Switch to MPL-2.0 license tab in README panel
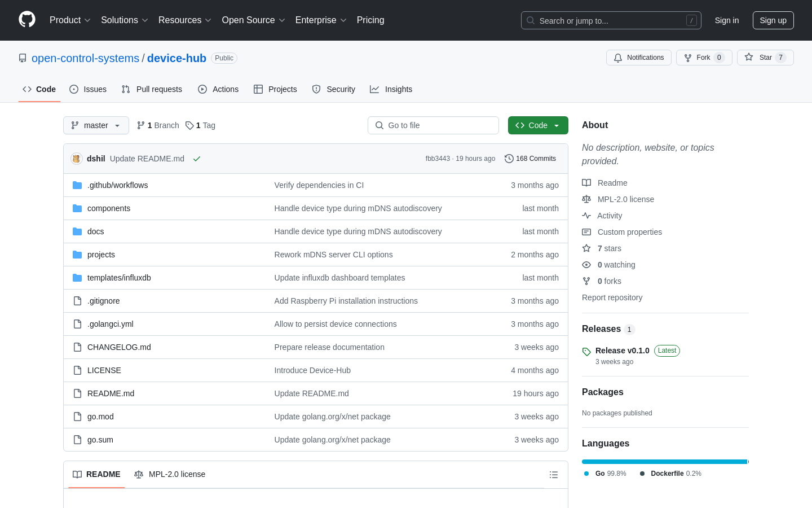812x508 pixels. 170,474
